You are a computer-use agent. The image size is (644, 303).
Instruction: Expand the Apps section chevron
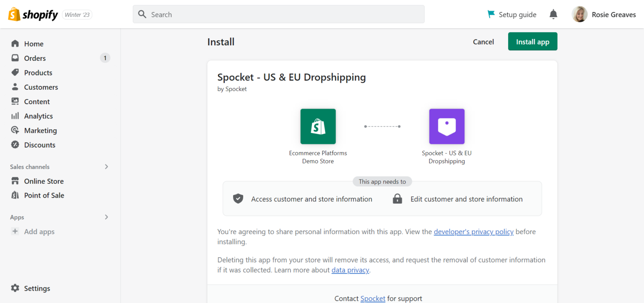(x=106, y=217)
